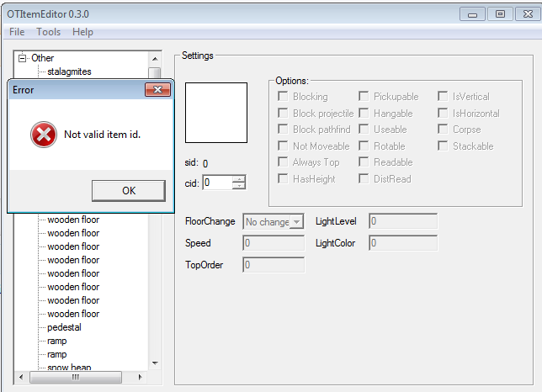542x392 pixels.
Task: Click the Speed input field
Action: click(274, 243)
